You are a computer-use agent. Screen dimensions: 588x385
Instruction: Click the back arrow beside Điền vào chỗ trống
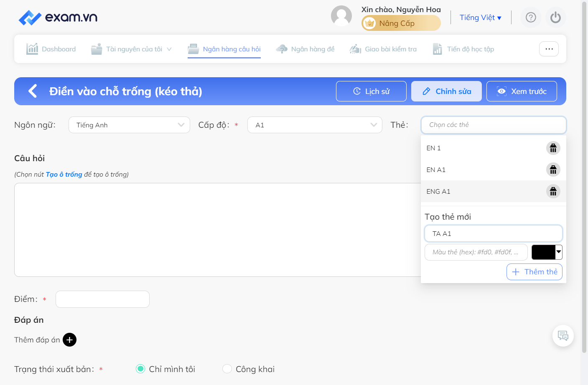(33, 91)
